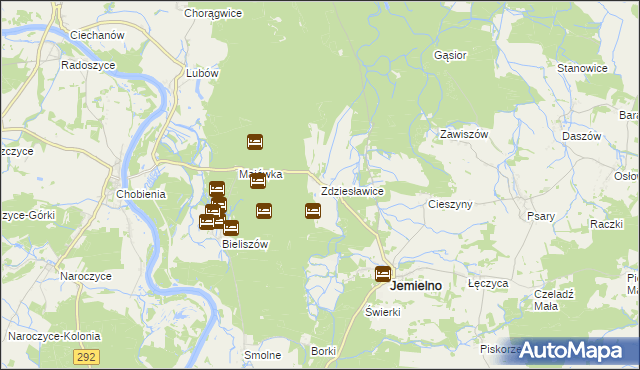Select the Chobienia town label

(x=141, y=194)
